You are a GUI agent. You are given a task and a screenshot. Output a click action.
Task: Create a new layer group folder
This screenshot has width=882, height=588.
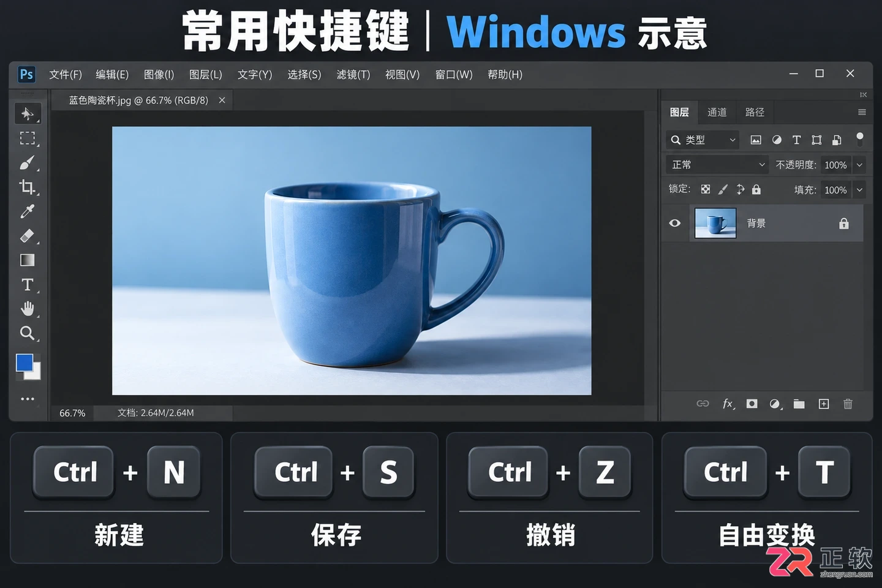tap(799, 404)
